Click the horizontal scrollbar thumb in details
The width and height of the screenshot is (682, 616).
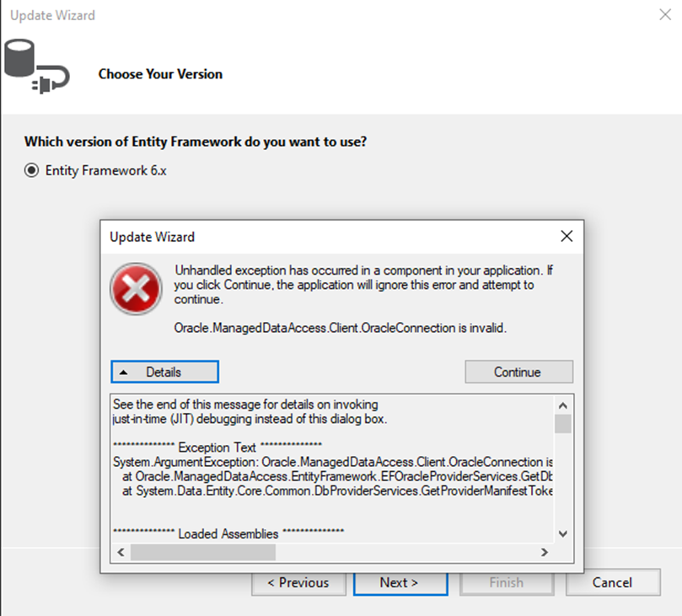[x=202, y=553]
